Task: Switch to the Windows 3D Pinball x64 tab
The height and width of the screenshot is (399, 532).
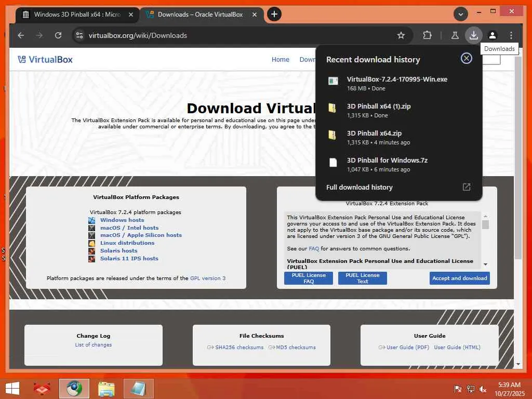Action: (x=77, y=15)
